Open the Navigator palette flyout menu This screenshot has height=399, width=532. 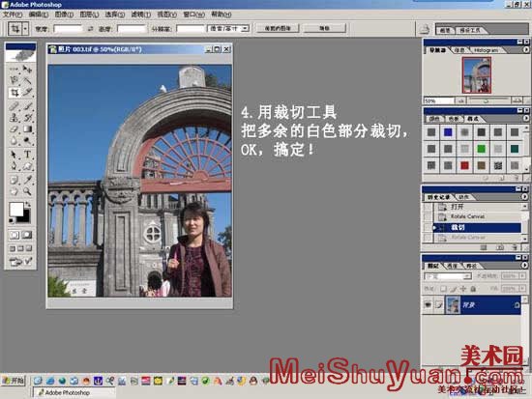[x=526, y=49]
